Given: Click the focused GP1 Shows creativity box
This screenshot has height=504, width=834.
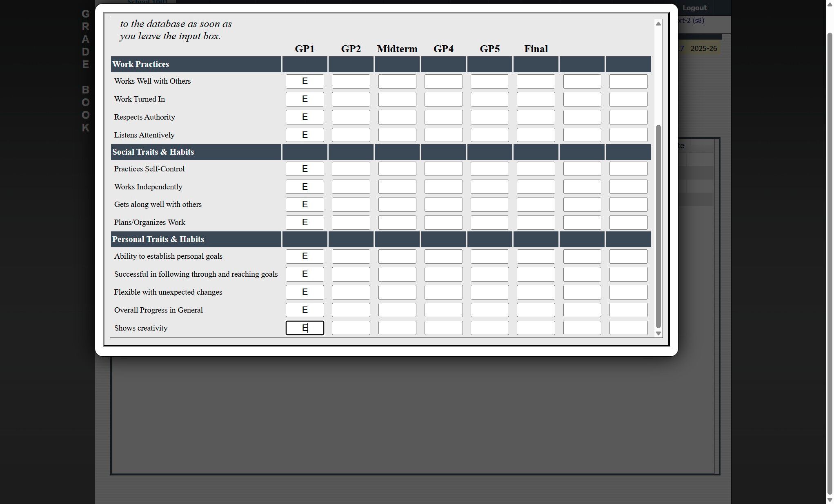Looking at the screenshot, I should tap(305, 328).
